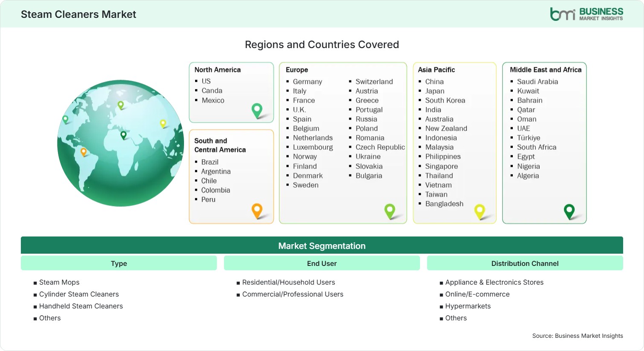Image resolution: width=644 pixels, height=351 pixels.
Task: Click South Korea in Asia Pacific list
Action: (445, 100)
